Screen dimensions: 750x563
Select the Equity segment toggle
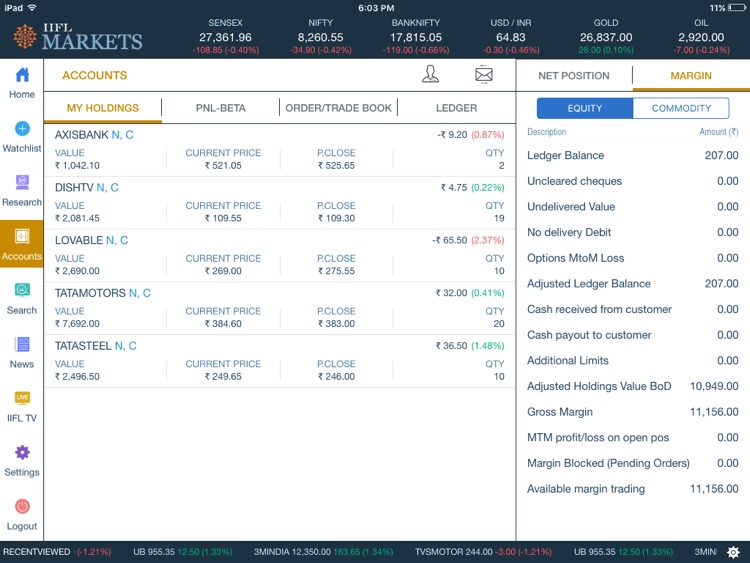point(585,108)
